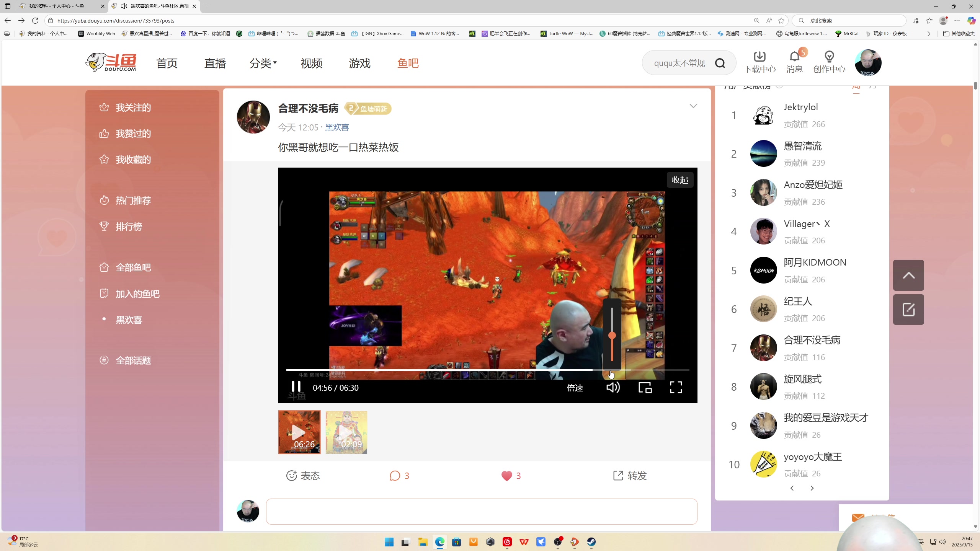Open the 分类 dropdown menu
This screenshot has width=980, height=551.
(263, 63)
